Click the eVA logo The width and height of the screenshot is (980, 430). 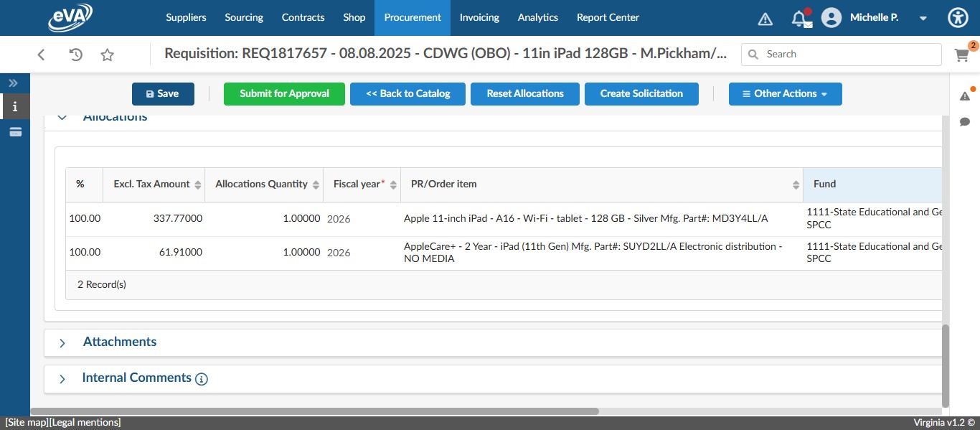[70, 17]
